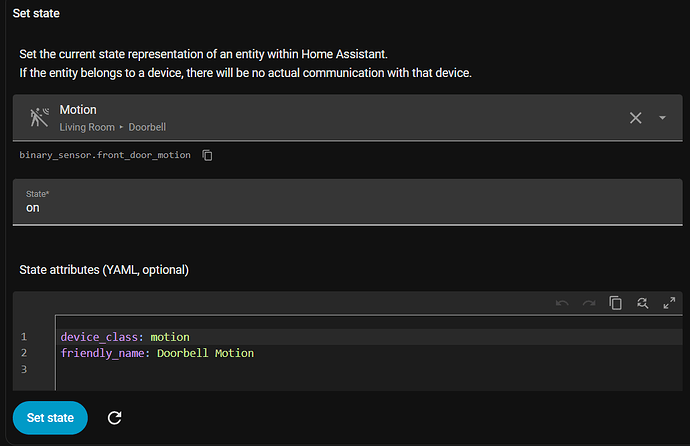
Task: Expand YAML editor to fullscreen
Action: (669, 303)
